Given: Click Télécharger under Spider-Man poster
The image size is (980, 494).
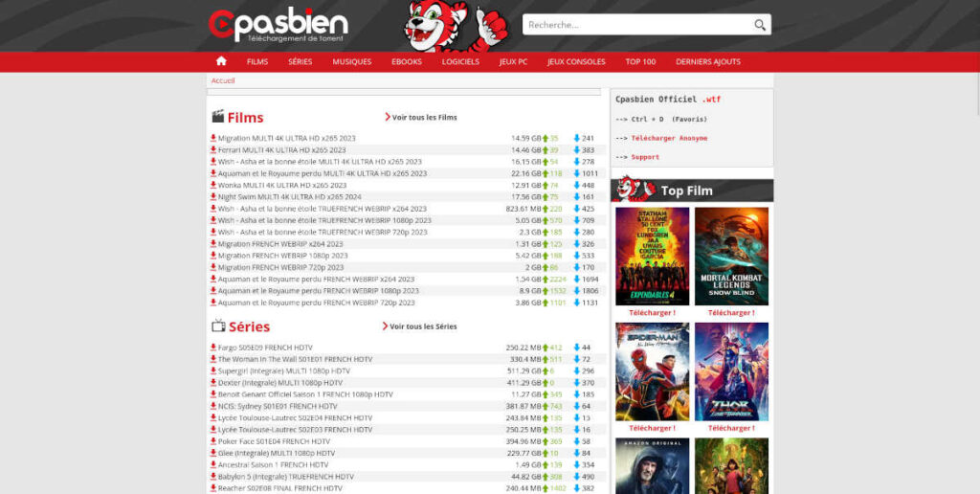Looking at the screenshot, I should point(652,428).
